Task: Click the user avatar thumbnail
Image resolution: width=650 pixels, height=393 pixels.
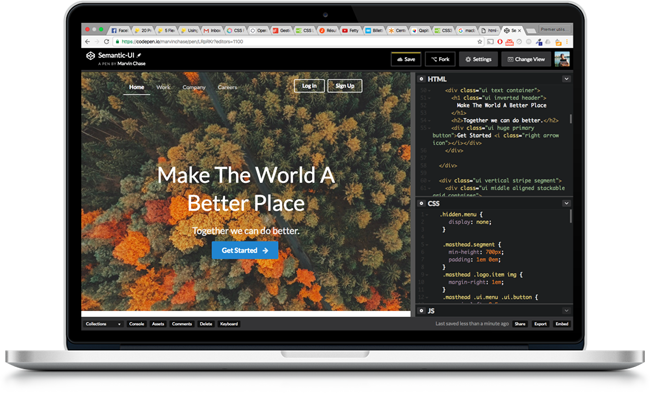Action: coord(562,59)
